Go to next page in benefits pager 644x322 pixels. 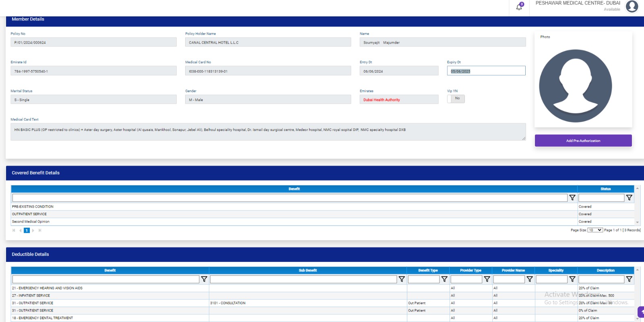click(x=33, y=231)
